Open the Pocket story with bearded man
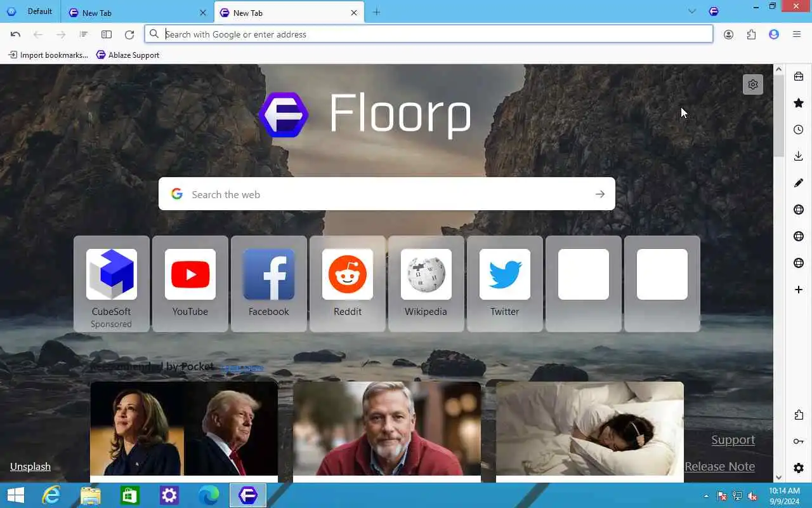Viewport: 812px width, 508px height. (x=387, y=432)
